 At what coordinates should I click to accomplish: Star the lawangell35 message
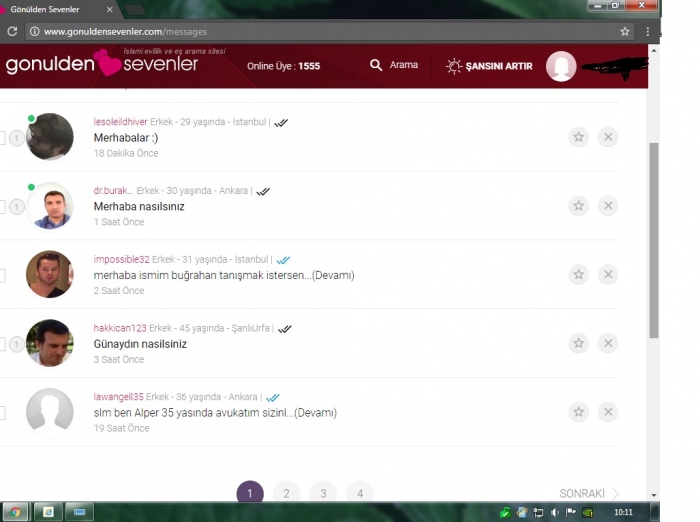578,412
